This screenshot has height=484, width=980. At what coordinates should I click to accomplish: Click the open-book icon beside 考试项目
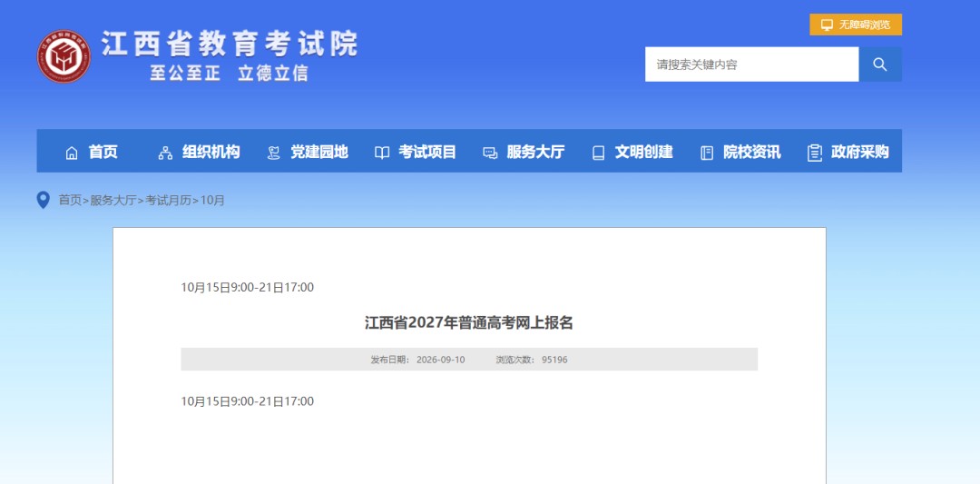[382, 153]
